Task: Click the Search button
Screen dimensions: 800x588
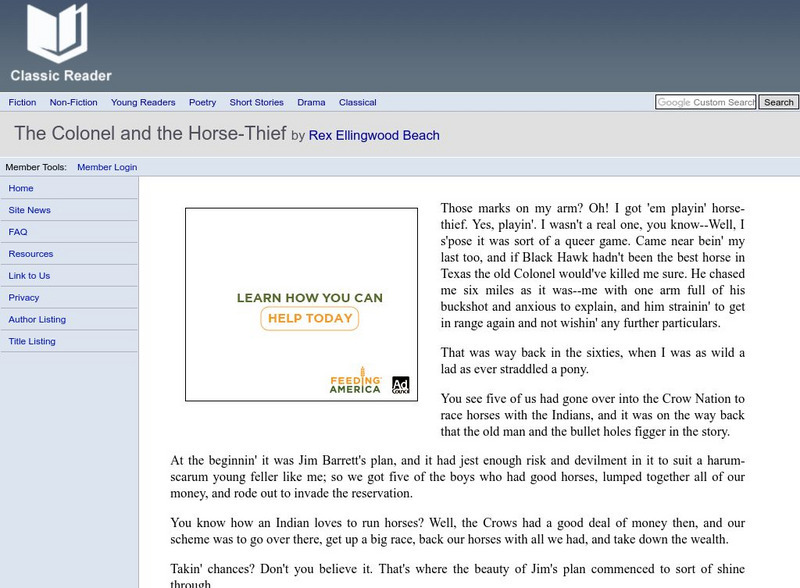Action: coord(779,102)
